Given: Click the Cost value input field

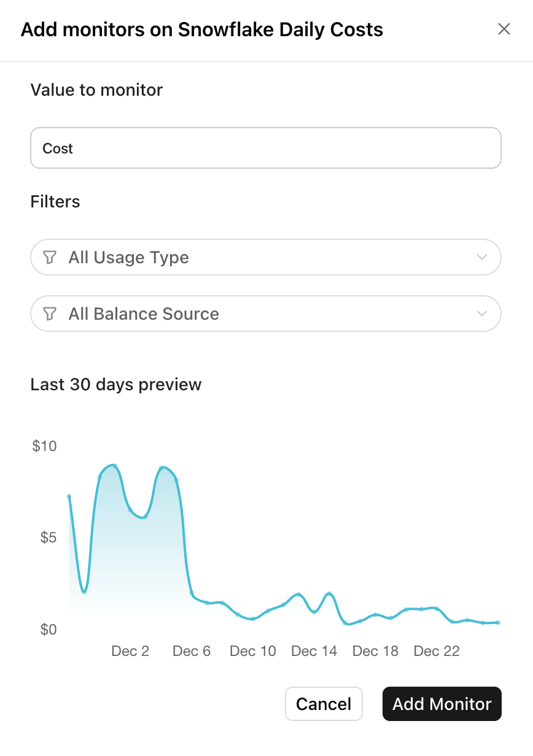Looking at the screenshot, I should click(265, 148).
